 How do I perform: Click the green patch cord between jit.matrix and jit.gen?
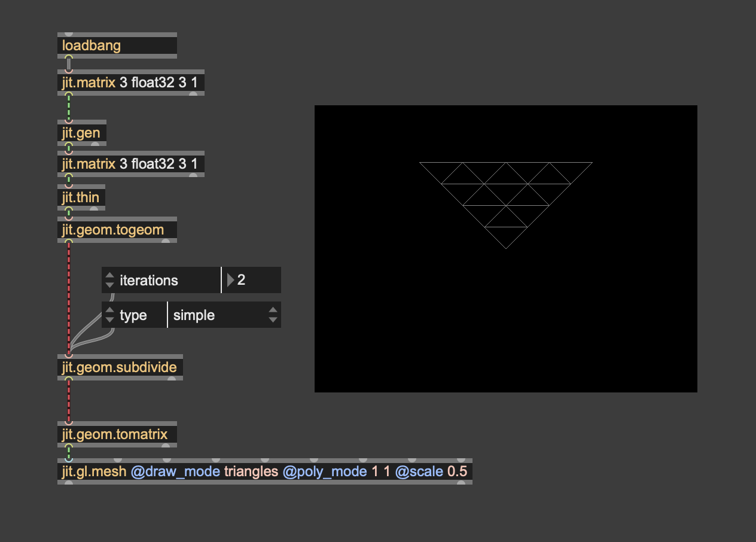[x=69, y=108]
